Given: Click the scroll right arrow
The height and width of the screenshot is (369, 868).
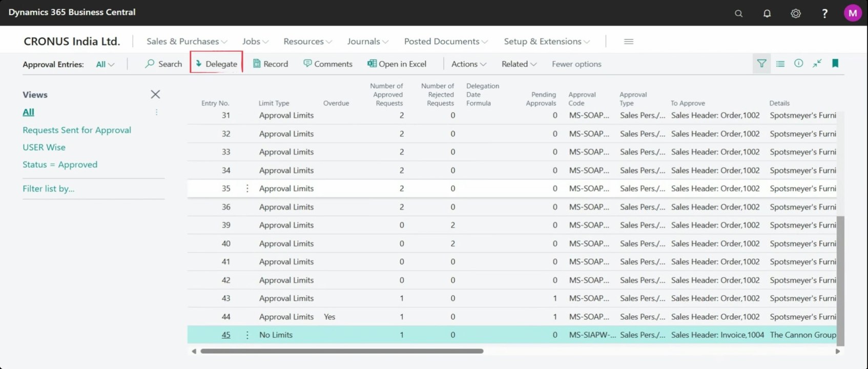Looking at the screenshot, I should click(x=838, y=352).
